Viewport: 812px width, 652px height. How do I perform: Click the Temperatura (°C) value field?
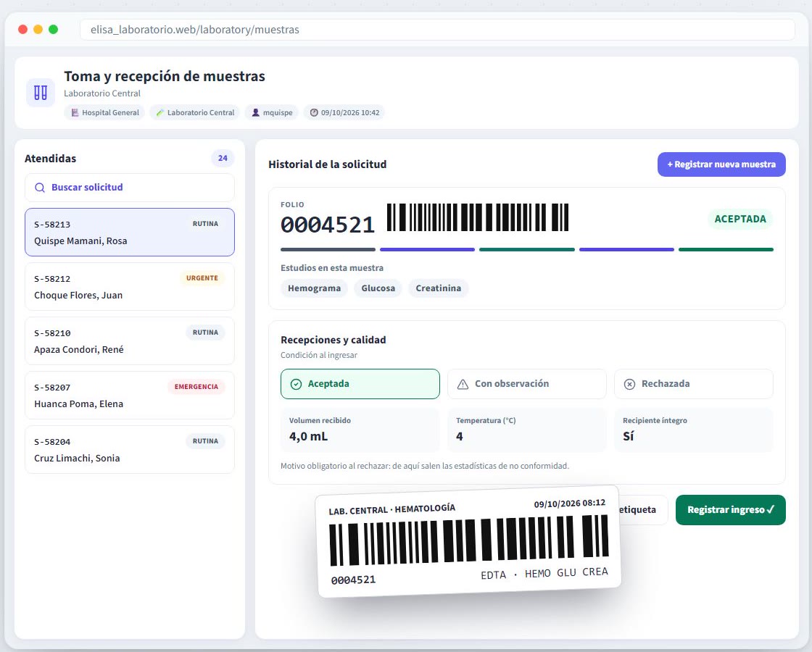(x=526, y=430)
